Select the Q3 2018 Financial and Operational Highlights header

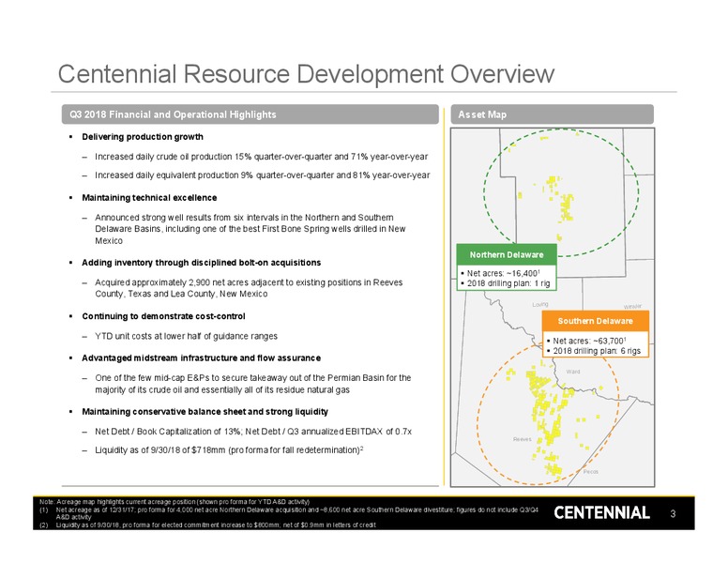tap(250, 114)
